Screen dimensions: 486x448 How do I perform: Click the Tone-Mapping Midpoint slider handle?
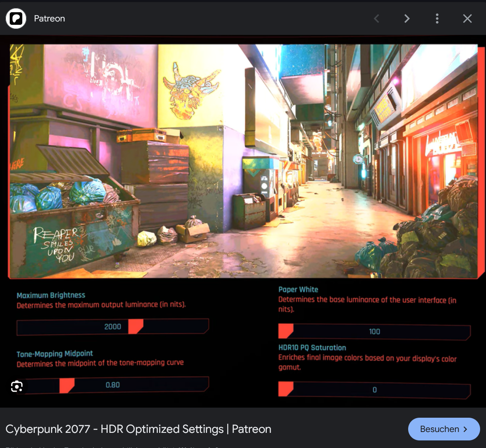(66, 386)
